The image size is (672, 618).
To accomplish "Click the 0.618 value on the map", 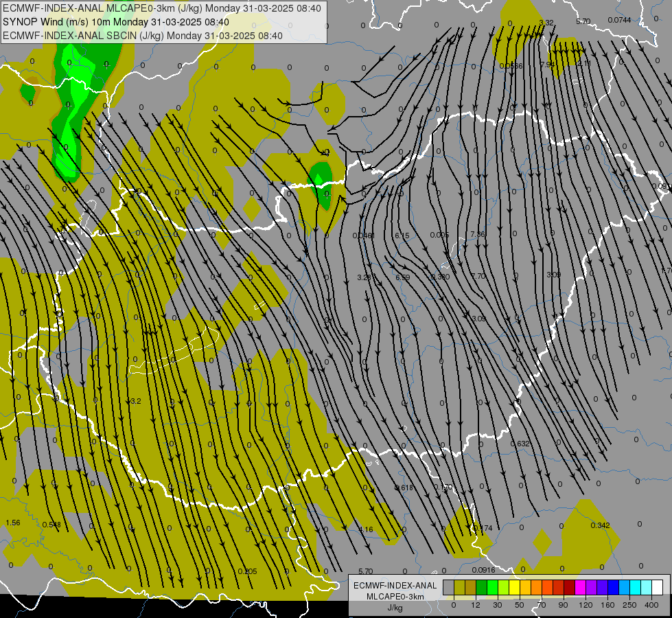I will [404, 488].
